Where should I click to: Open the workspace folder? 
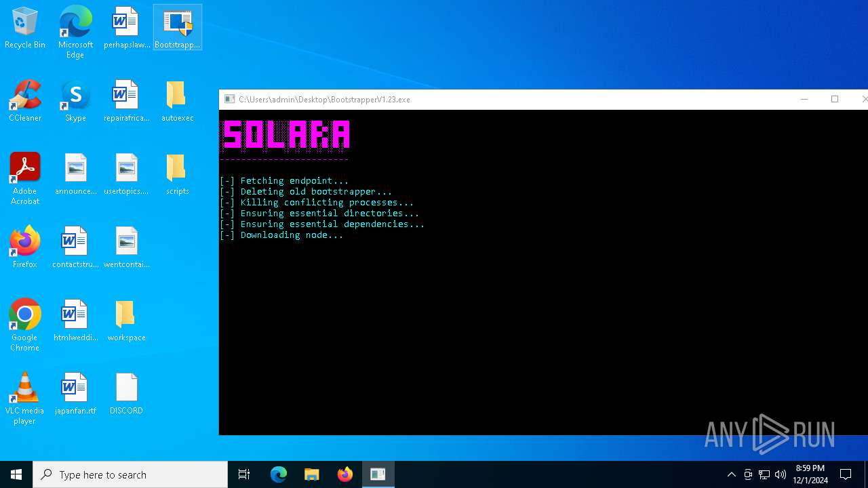pyautogui.click(x=126, y=321)
